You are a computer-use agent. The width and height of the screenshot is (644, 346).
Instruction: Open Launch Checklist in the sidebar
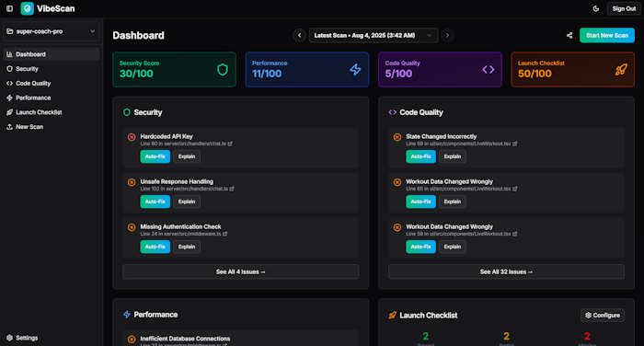click(52, 112)
